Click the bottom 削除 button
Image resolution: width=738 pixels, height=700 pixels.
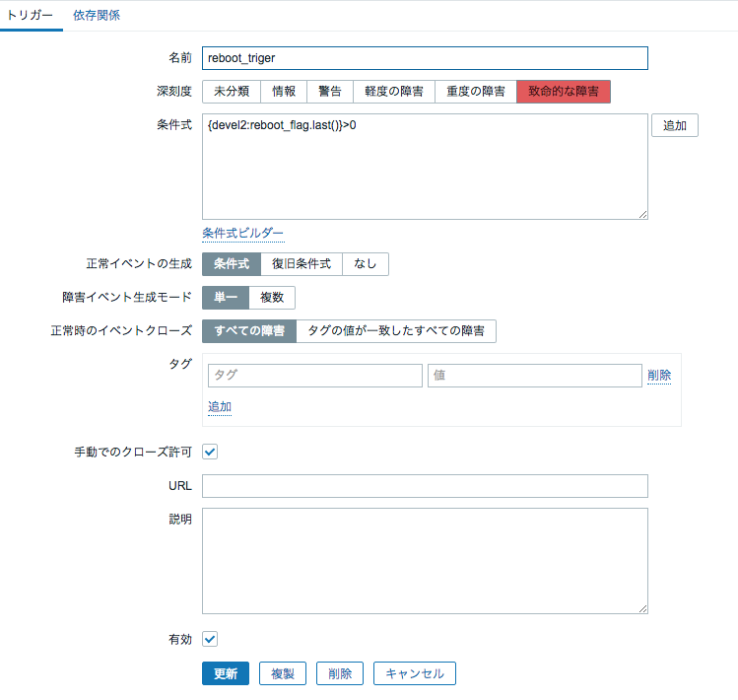(340, 673)
